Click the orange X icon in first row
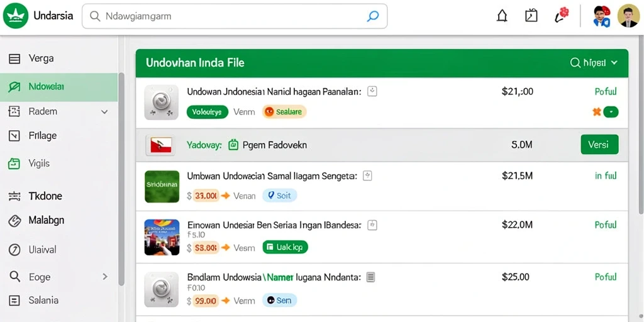644x322 pixels. point(597,112)
